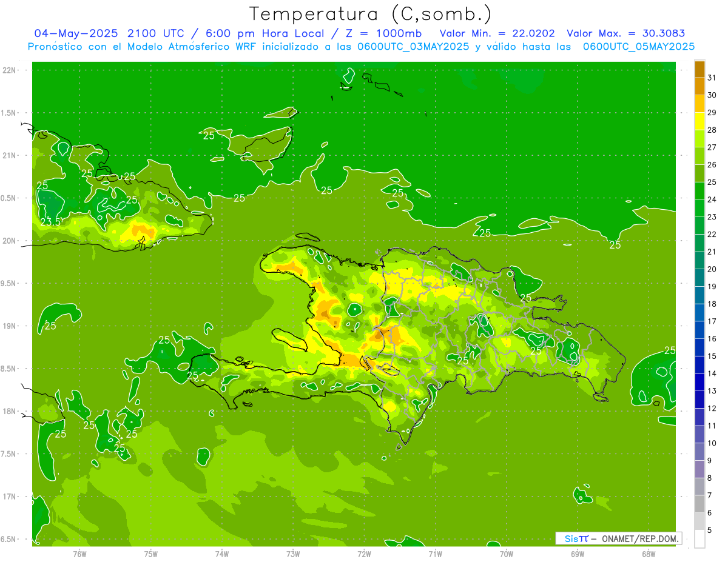Image resolution: width=728 pixels, height=562 pixels.
Task: Select 'Valor Max. = 30.3083' text
Action: click(626, 33)
